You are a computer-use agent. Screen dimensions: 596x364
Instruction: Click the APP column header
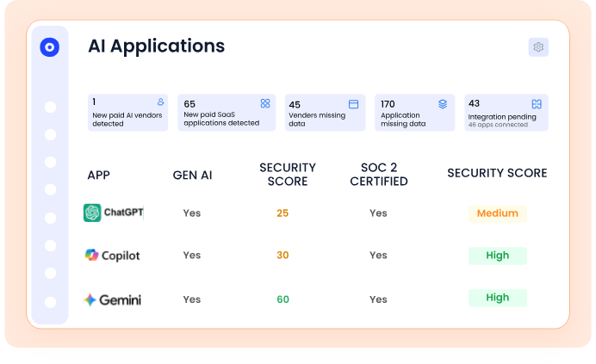(99, 176)
